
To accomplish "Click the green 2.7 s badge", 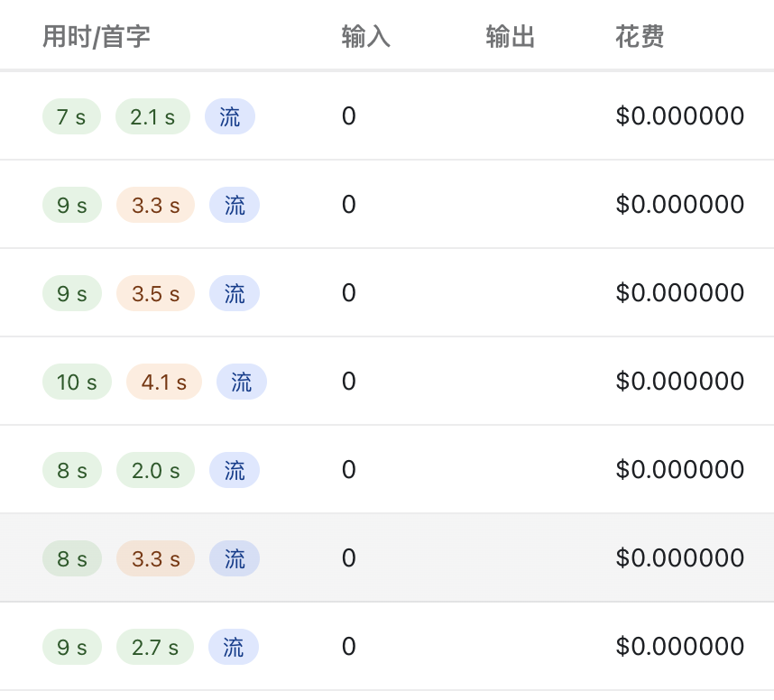I will [x=155, y=647].
